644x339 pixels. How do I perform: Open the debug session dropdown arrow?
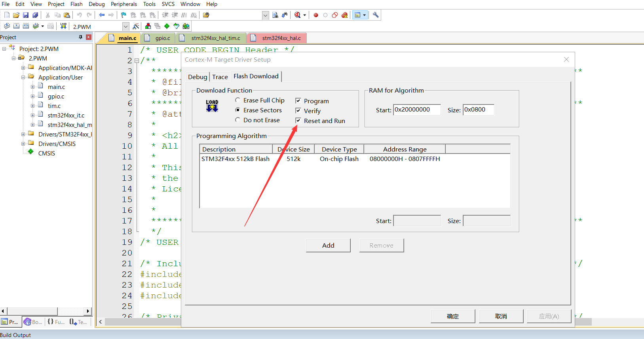click(305, 15)
